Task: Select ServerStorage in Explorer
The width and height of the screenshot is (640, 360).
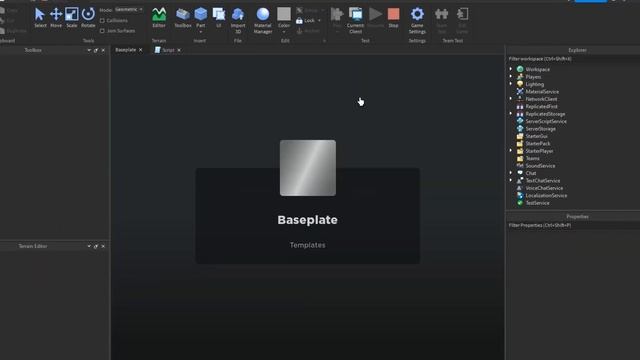Action: 540,129
